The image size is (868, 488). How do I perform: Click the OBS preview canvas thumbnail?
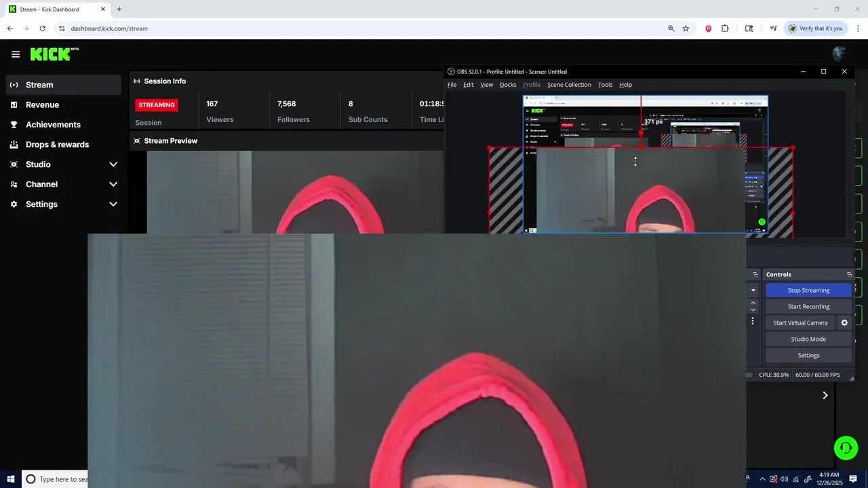[645, 165]
